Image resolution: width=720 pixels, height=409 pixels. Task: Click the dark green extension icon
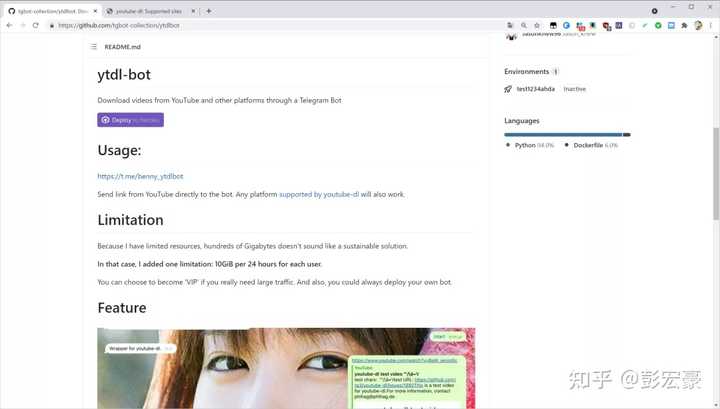593,25
